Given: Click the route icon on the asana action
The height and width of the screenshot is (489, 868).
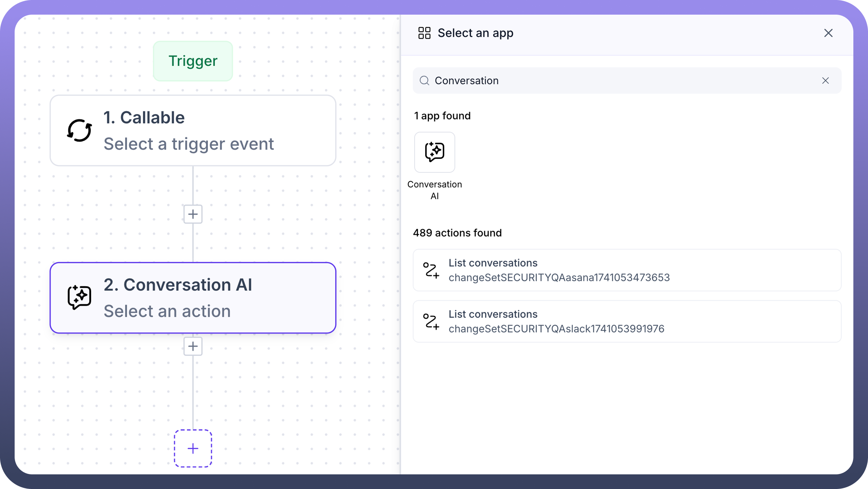Looking at the screenshot, I should tap(431, 270).
